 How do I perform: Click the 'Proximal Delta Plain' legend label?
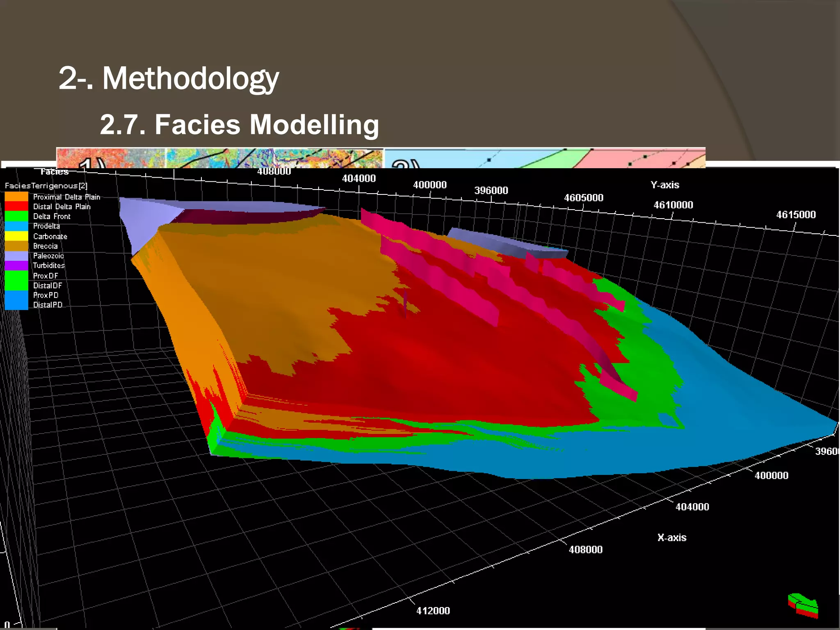coord(66,197)
